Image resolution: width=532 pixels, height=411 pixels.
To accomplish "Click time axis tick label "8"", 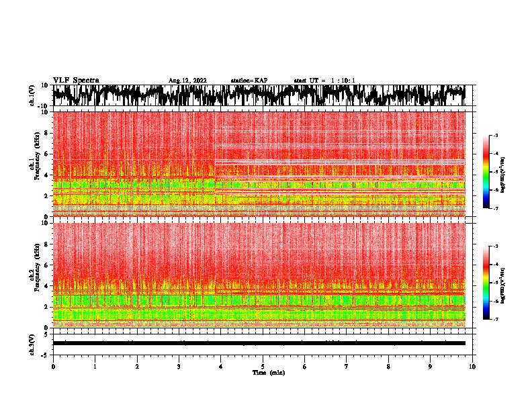I will pyautogui.click(x=388, y=367).
